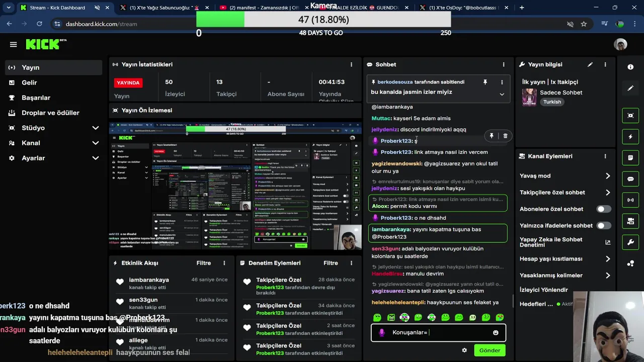Edit stream info with pencil icon
Viewport: 644px width, 362px height.
pos(590,64)
